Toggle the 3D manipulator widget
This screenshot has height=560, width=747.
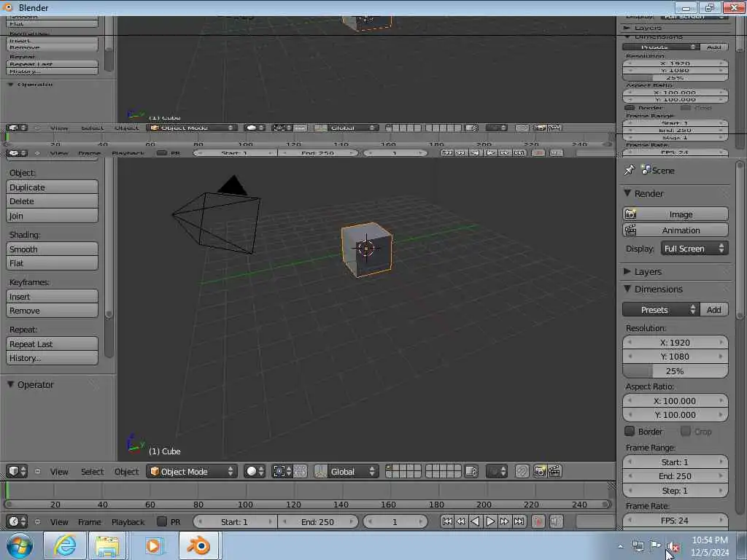321,472
